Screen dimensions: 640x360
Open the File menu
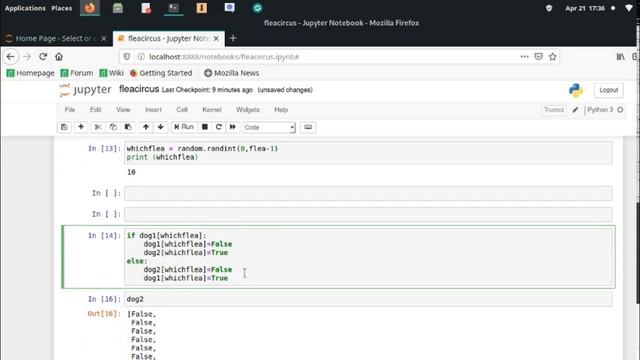point(70,110)
